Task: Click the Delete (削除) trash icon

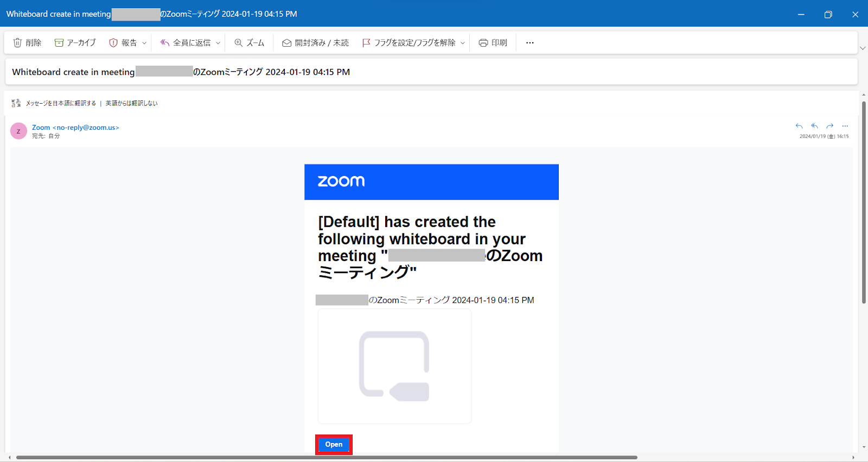Action: tap(17, 42)
